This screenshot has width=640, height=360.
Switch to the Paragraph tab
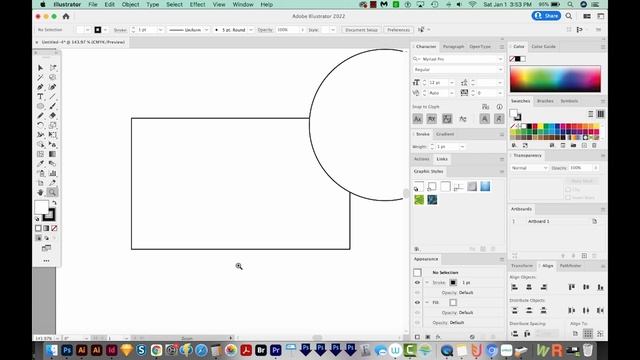pos(453,47)
